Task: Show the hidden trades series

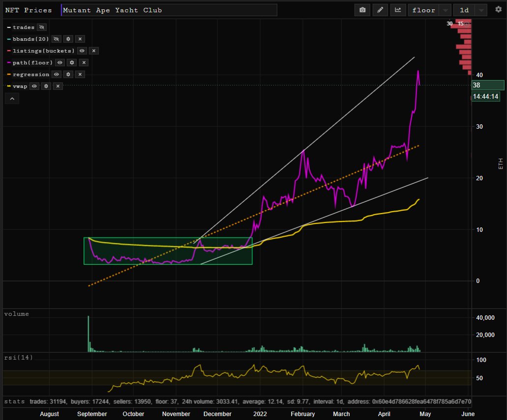Action: 42,27
